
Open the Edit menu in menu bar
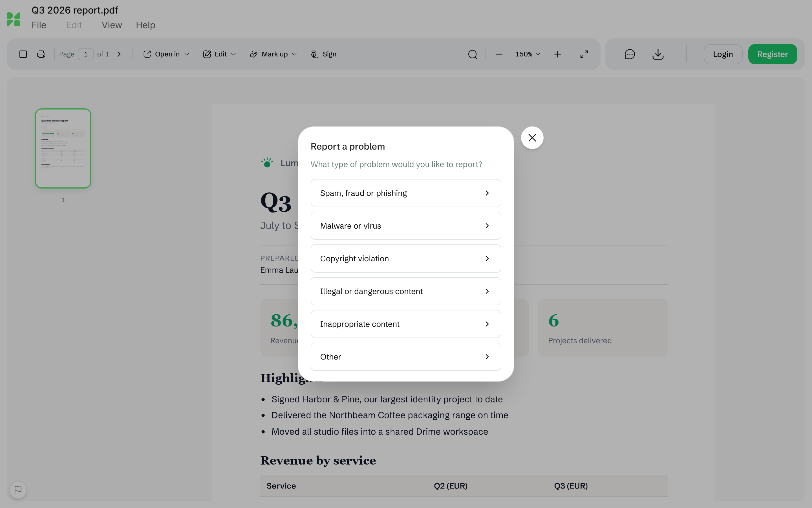pyautogui.click(x=74, y=25)
